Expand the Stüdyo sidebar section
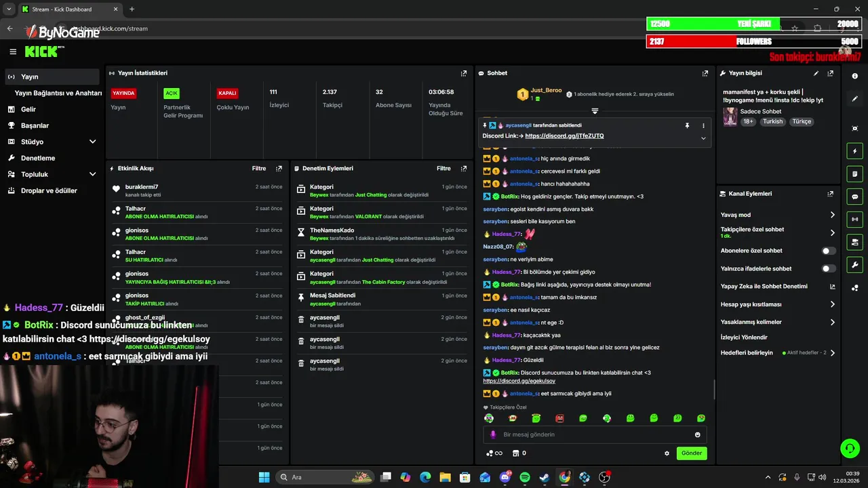The height and width of the screenshot is (488, 868). pyautogui.click(x=92, y=142)
